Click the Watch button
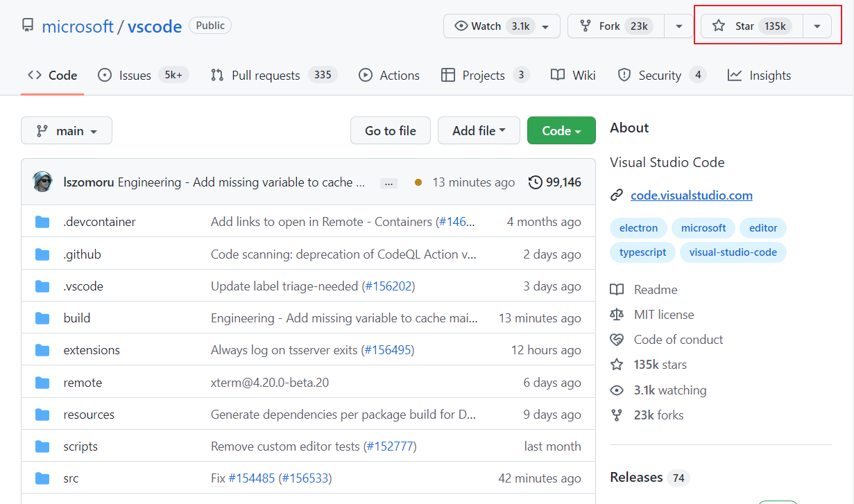This screenshot has height=504, width=854. pos(502,26)
